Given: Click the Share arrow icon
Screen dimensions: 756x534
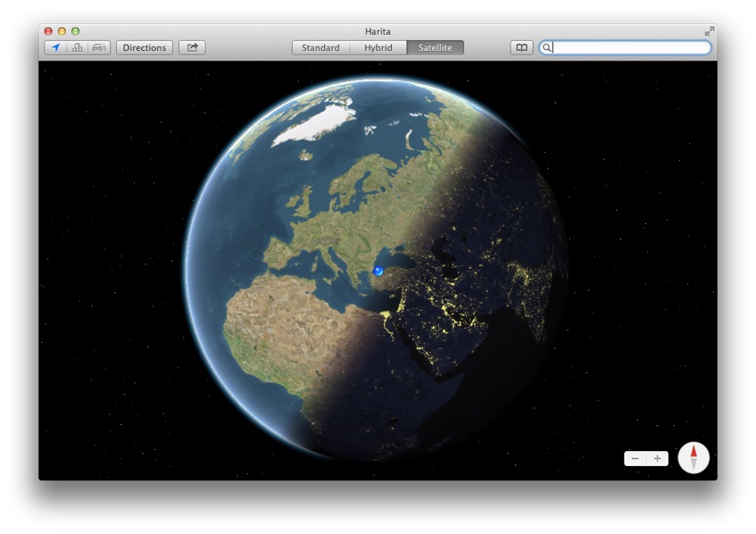Looking at the screenshot, I should [192, 47].
